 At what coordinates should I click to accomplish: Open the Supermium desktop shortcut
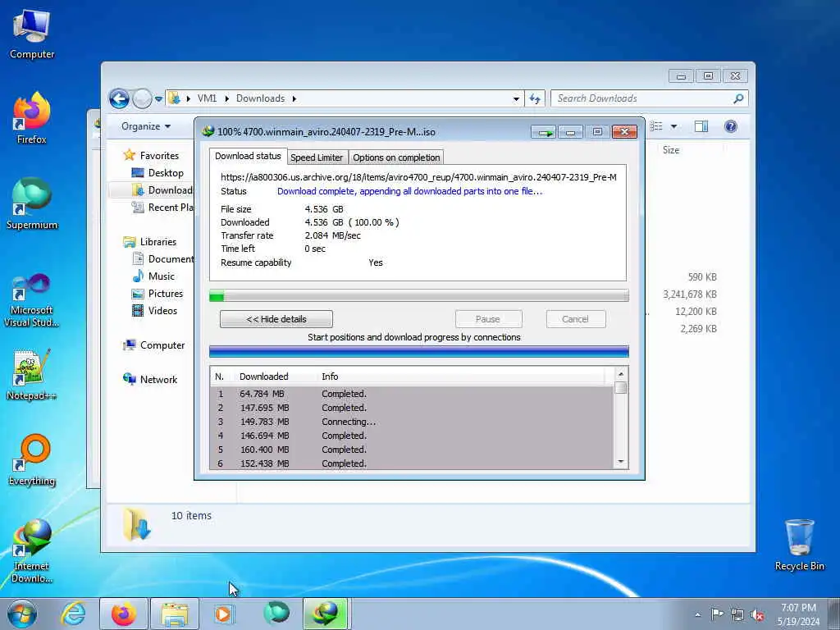32,203
